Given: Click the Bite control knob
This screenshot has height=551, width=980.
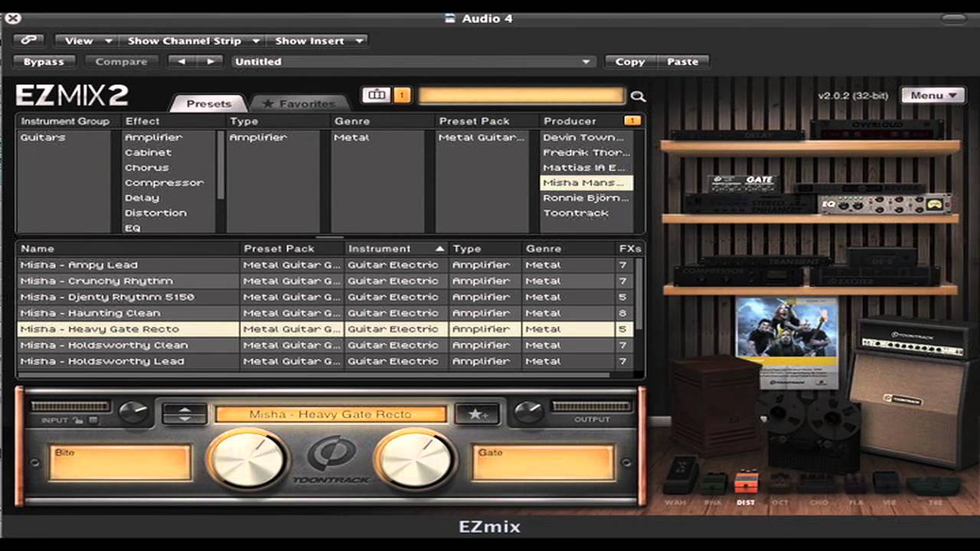Looking at the screenshot, I should point(247,459).
